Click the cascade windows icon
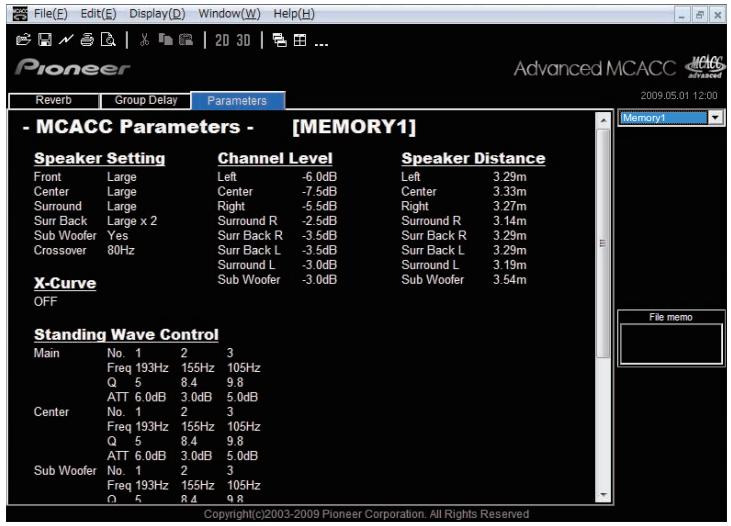The height and width of the screenshot is (526, 731). click(279, 41)
